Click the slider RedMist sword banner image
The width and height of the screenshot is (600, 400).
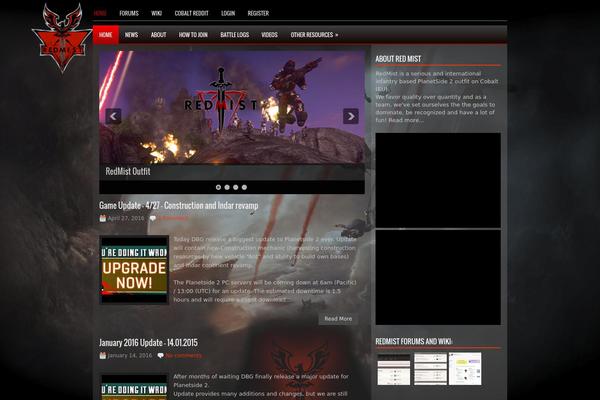point(232,108)
